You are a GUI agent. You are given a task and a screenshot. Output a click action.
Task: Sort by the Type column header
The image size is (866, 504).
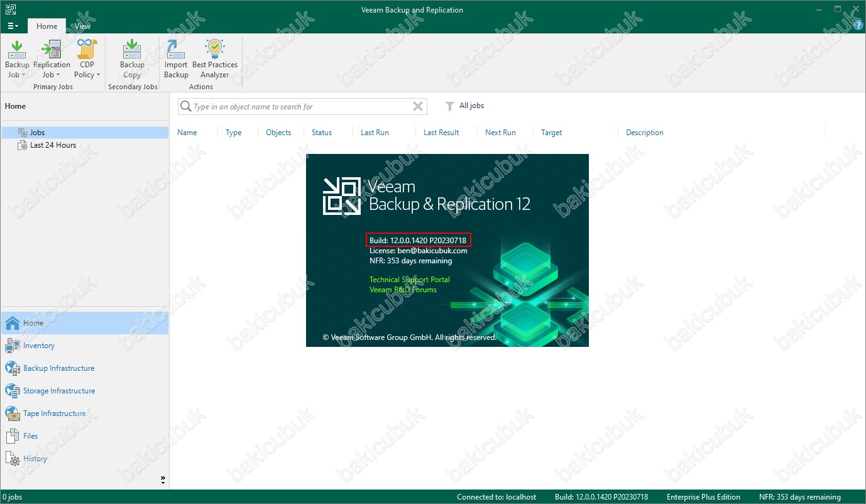coord(234,133)
